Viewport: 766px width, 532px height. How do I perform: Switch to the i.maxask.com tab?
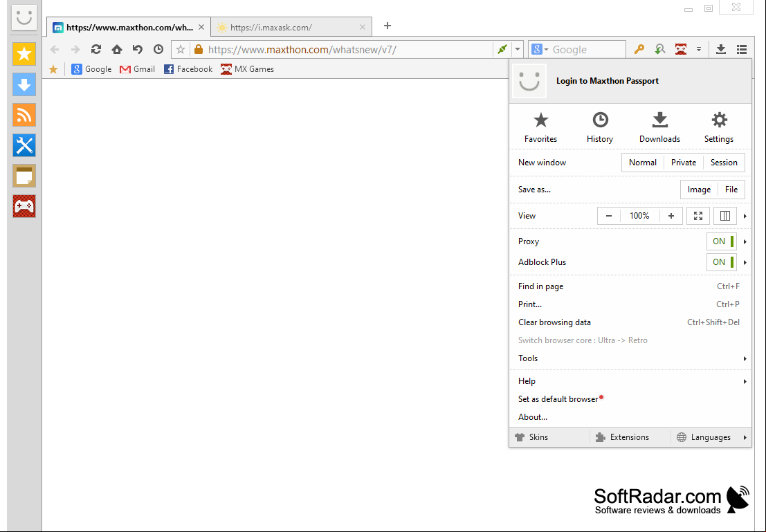click(x=291, y=28)
